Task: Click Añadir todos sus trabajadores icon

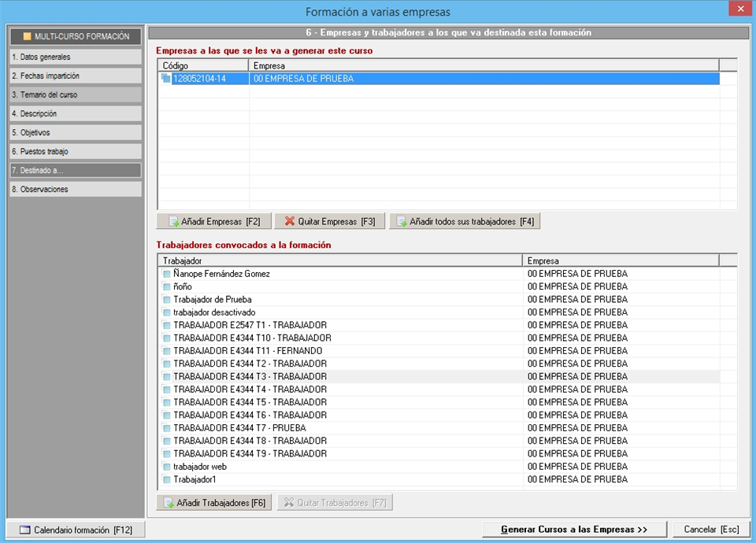Action: click(401, 222)
